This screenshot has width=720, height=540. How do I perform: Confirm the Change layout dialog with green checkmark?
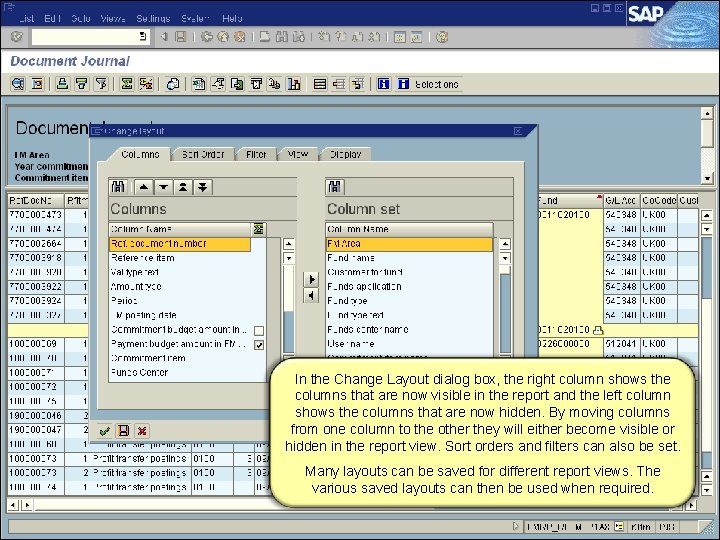[x=105, y=431]
